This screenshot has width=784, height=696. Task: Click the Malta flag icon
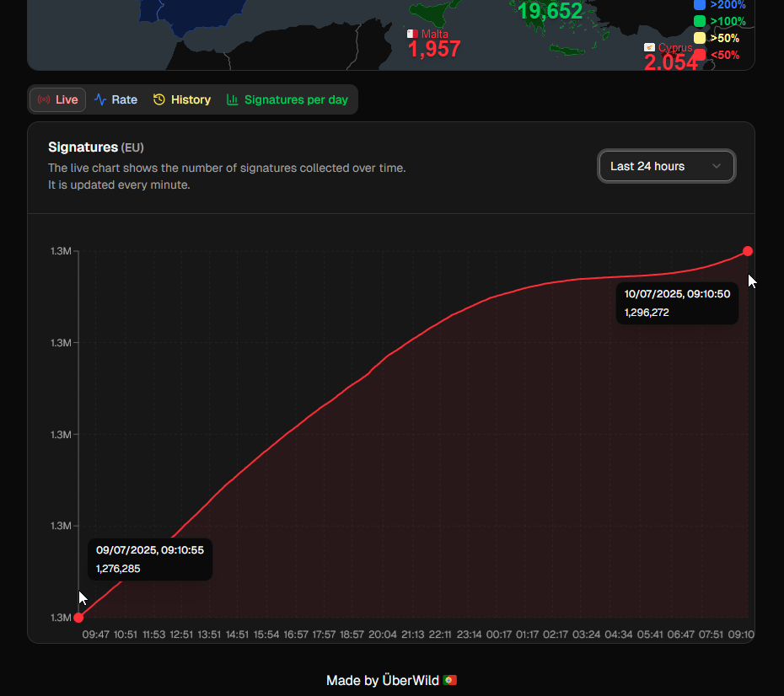click(x=412, y=34)
